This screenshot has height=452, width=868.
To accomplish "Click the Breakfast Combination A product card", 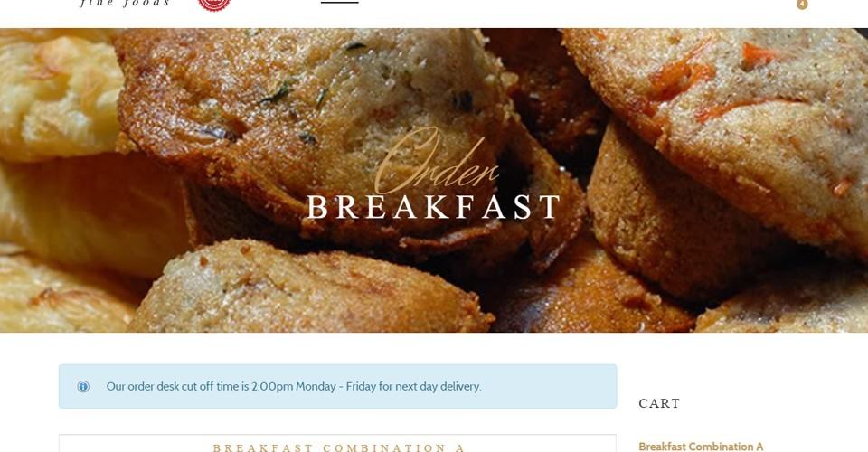I will point(337,443).
